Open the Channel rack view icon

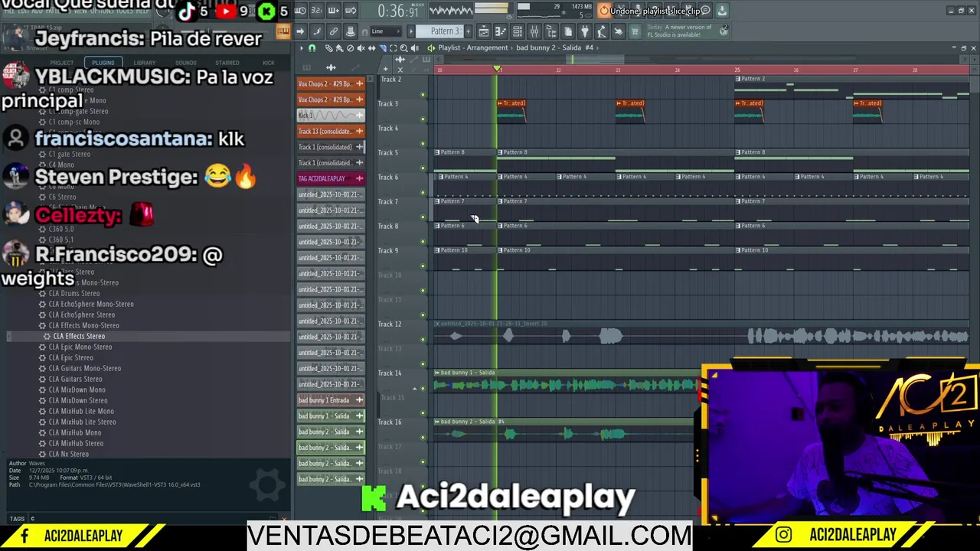tap(518, 31)
